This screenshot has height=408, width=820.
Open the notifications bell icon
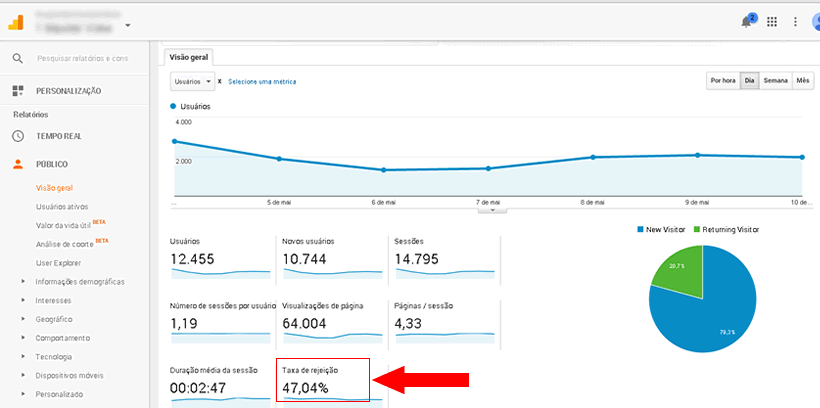[746, 22]
